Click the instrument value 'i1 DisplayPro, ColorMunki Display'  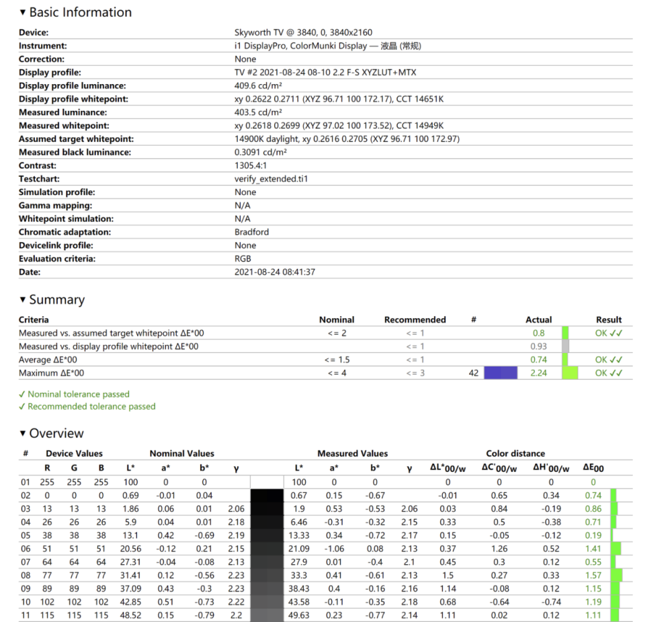300,46
